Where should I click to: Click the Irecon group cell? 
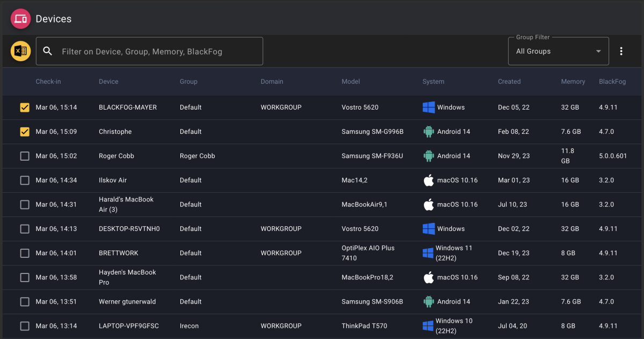(189, 326)
